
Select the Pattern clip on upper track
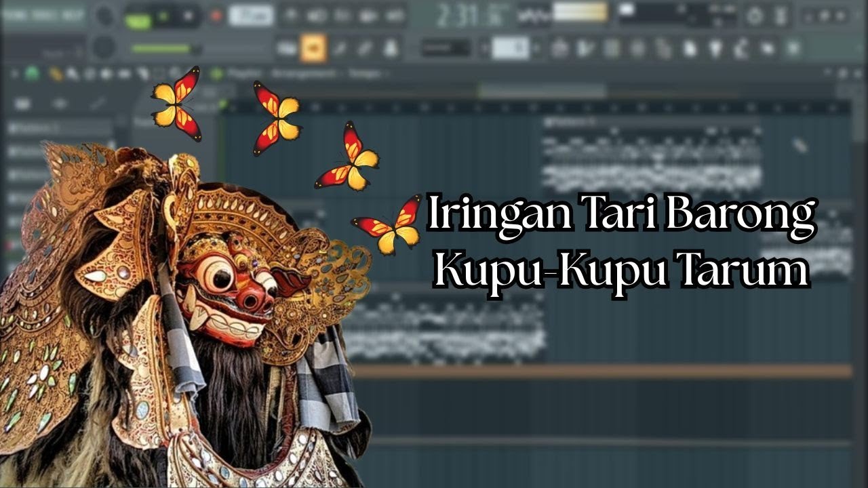click(x=651, y=155)
